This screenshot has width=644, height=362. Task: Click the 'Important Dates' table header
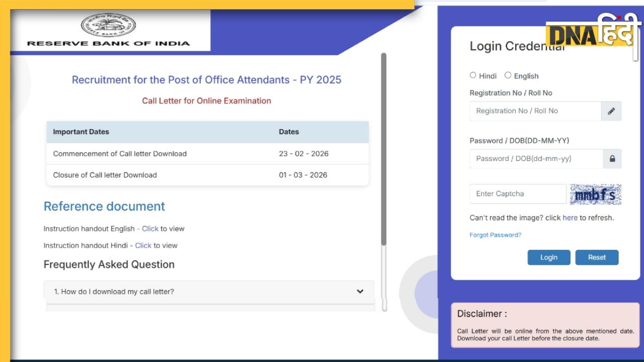click(81, 132)
